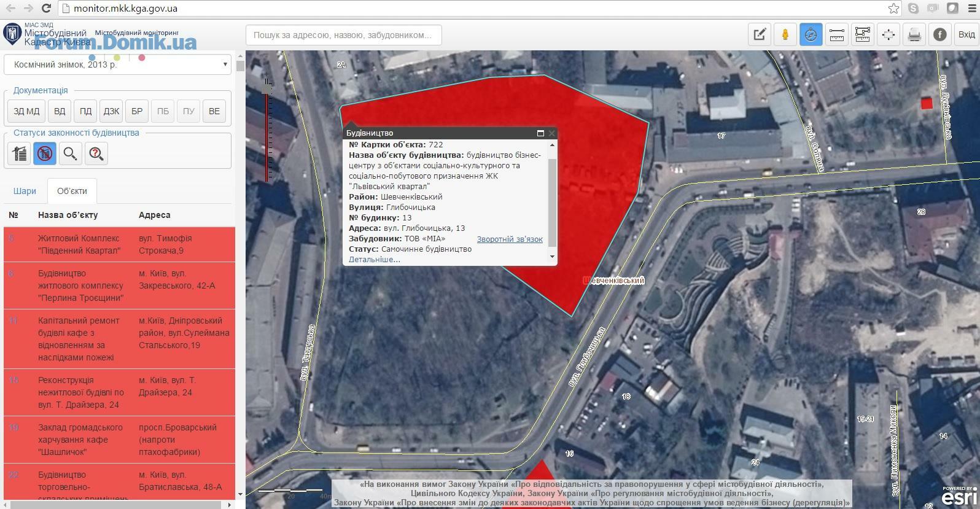Toggle the illegal construction prohibited-crane filter
980x509 pixels.
click(45, 153)
